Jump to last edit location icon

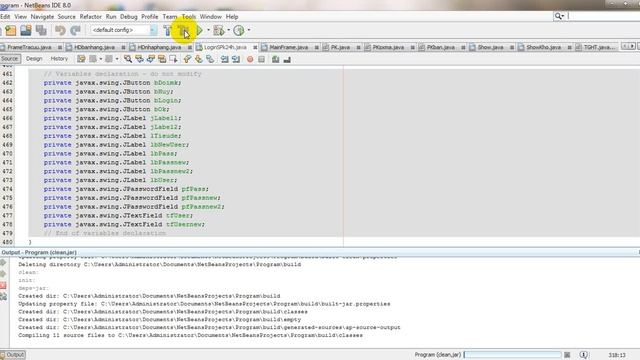point(81,59)
